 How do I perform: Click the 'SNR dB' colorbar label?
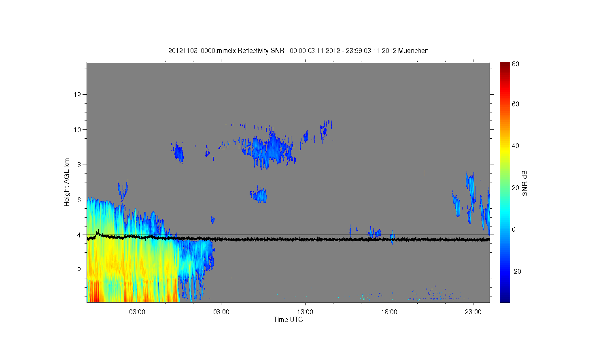(524, 183)
